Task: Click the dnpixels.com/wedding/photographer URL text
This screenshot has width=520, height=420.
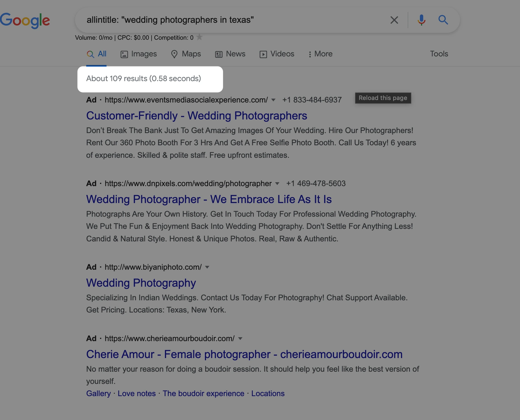Action: click(x=188, y=184)
